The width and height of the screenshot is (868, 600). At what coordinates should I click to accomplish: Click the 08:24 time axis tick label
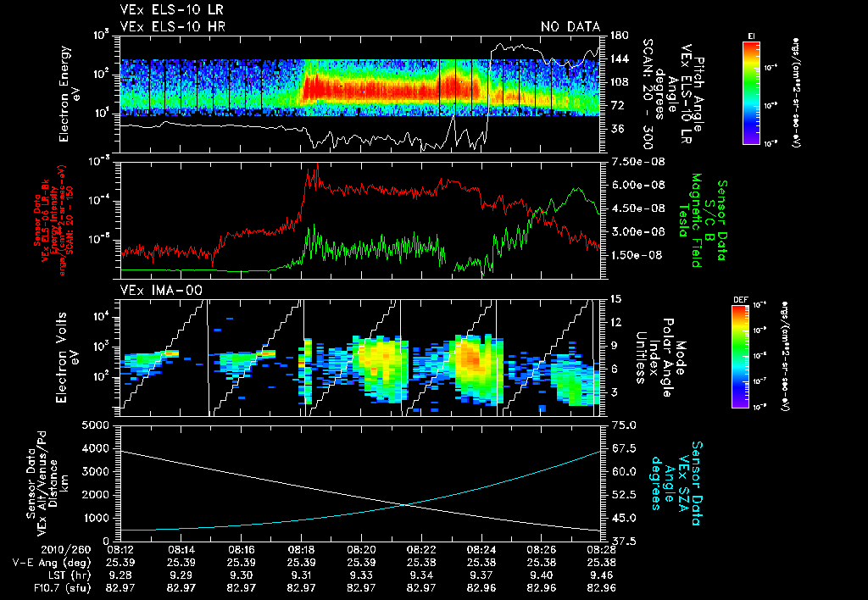(481, 551)
